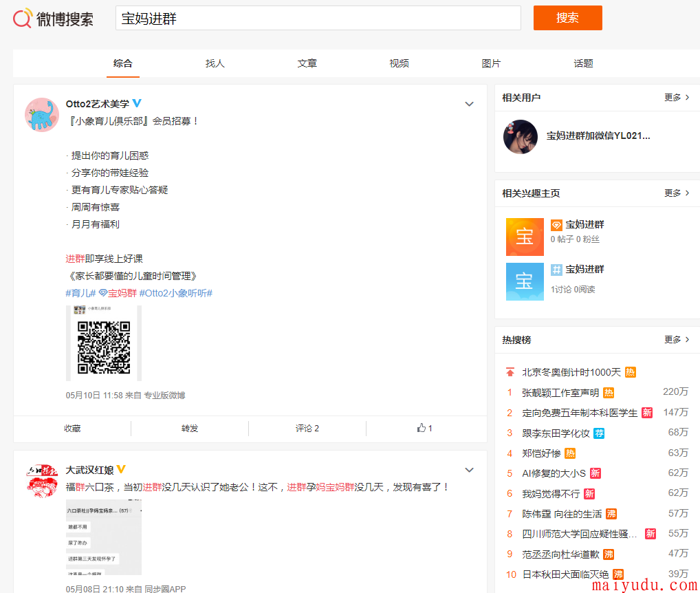
Task: Click the 05月08日 21:10 timestamp
Action: pyautogui.click(x=95, y=589)
